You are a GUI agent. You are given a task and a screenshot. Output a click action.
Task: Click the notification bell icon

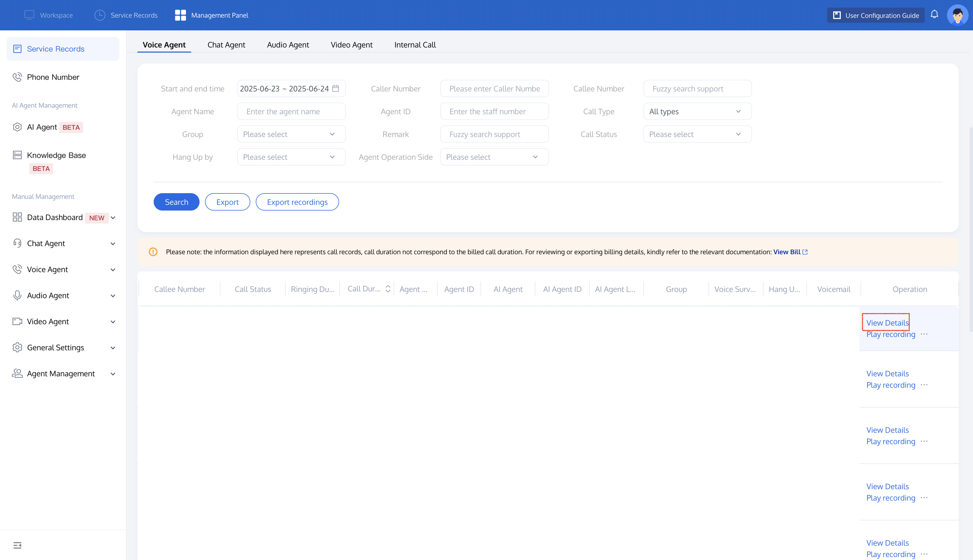(x=934, y=15)
